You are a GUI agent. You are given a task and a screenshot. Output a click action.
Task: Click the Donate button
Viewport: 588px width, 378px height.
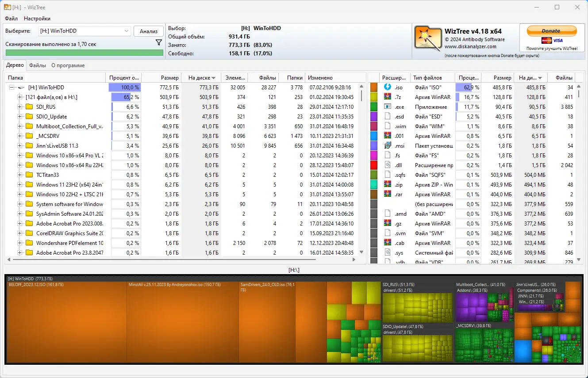pos(551,31)
